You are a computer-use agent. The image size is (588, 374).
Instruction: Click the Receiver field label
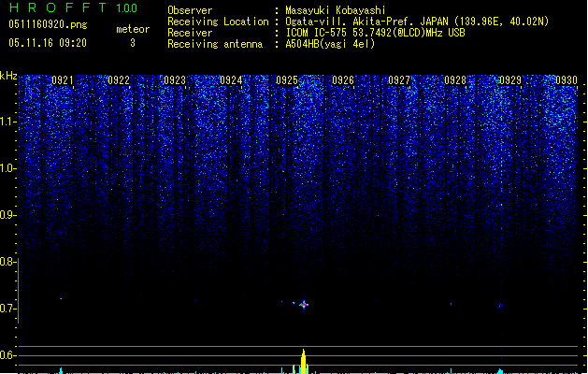point(190,33)
